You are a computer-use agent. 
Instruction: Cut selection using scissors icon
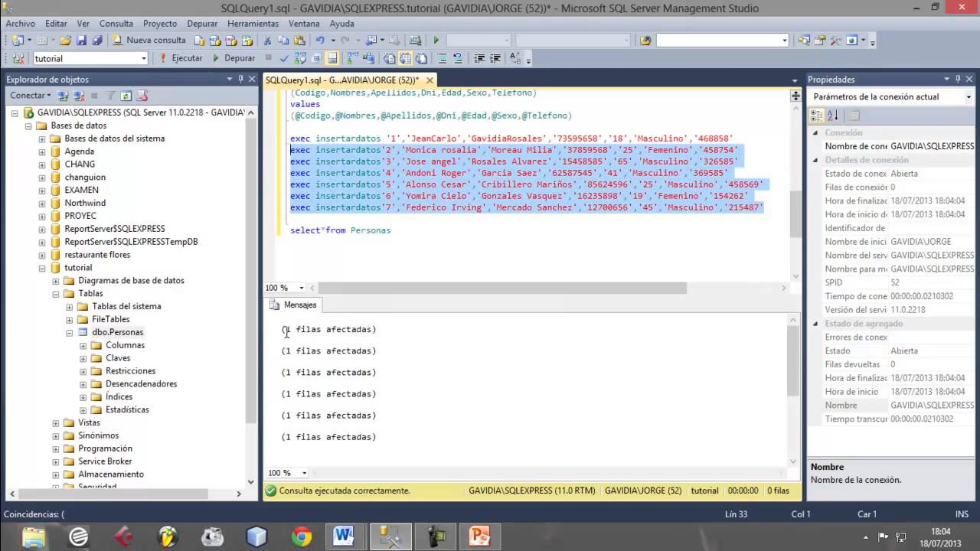[x=267, y=40]
